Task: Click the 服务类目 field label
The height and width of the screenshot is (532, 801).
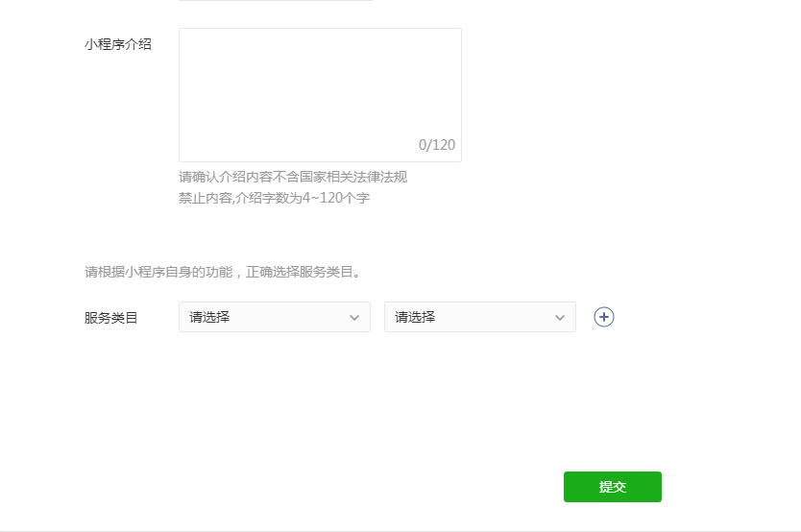Action: pos(111,318)
